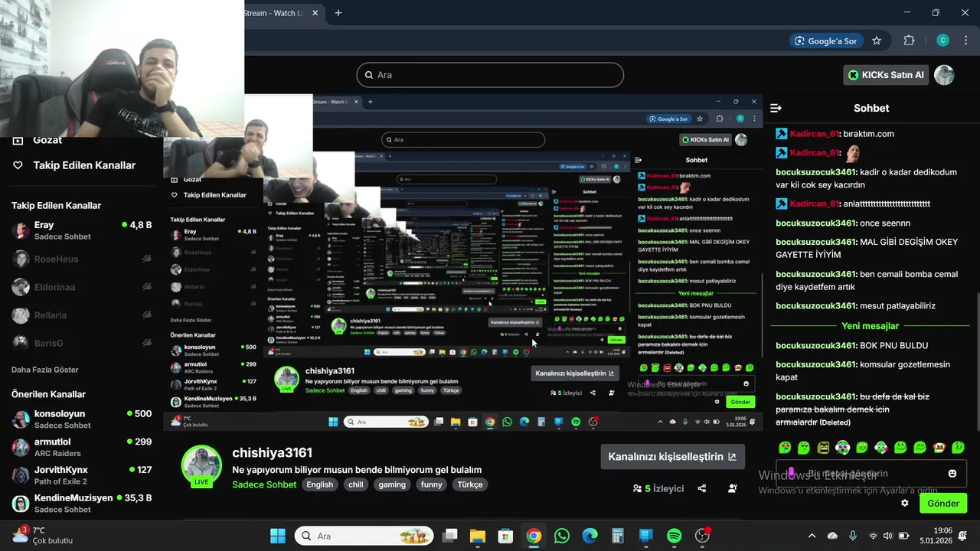This screenshot has width=980, height=551.
Task: Open WhatsApp from taskbar
Action: pos(562,536)
